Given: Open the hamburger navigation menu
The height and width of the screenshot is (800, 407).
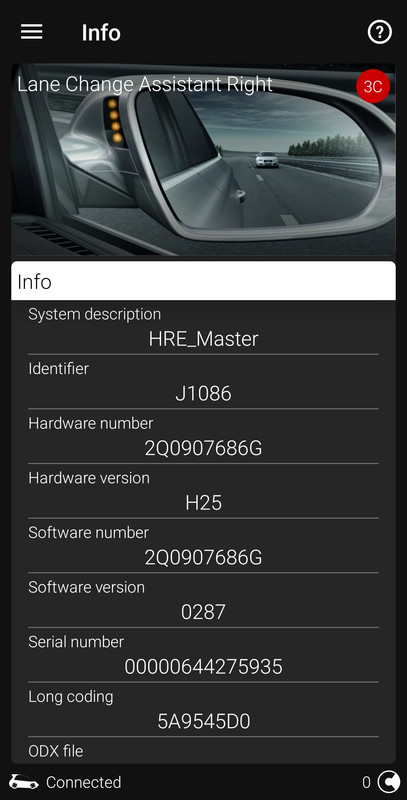Looking at the screenshot, I should pos(32,32).
